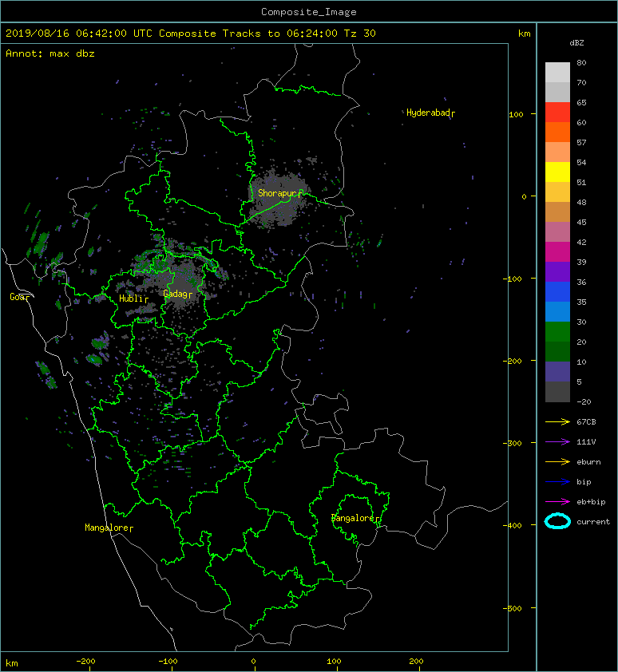Click the magenta eb+bip arrow legend icon
This screenshot has width=618, height=672.
(x=557, y=501)
